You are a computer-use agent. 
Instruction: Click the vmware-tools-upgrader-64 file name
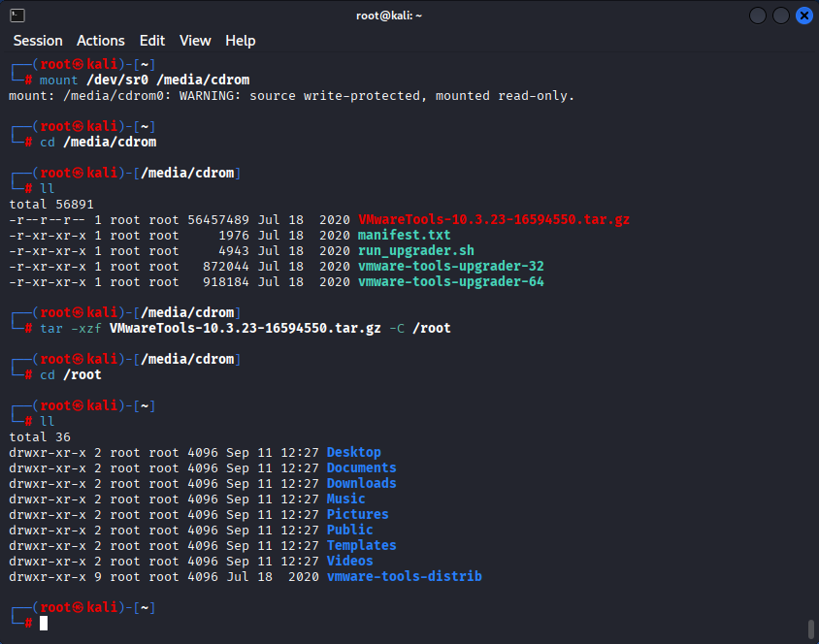pyautogui.click(x=451, y=282)
